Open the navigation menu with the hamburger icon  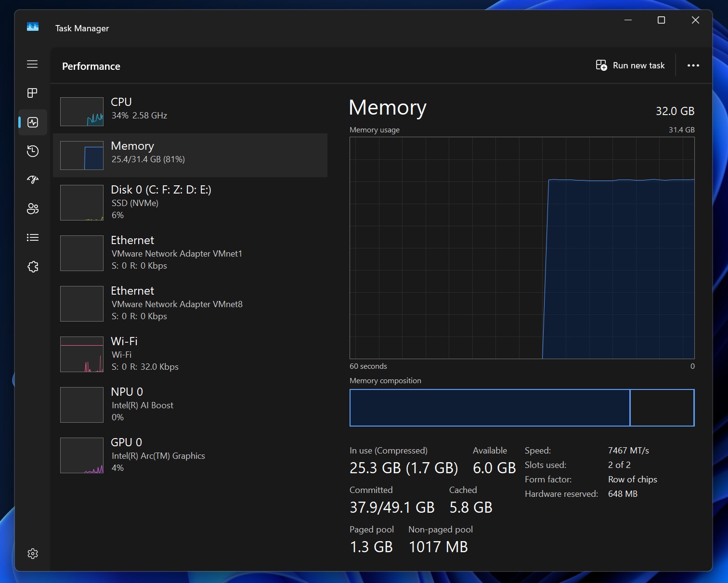click(x=32, y=64)
